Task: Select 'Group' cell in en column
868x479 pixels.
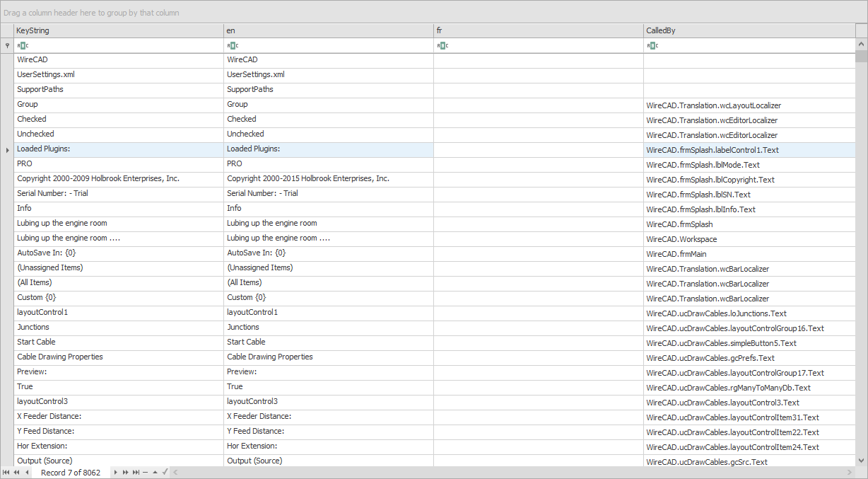Action: coord(329,105)
